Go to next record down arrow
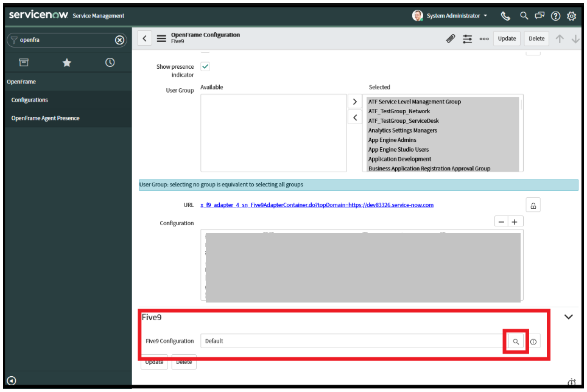Image resolution: width=587 pixels, height=392 pixels. click(x=575, y=38)
